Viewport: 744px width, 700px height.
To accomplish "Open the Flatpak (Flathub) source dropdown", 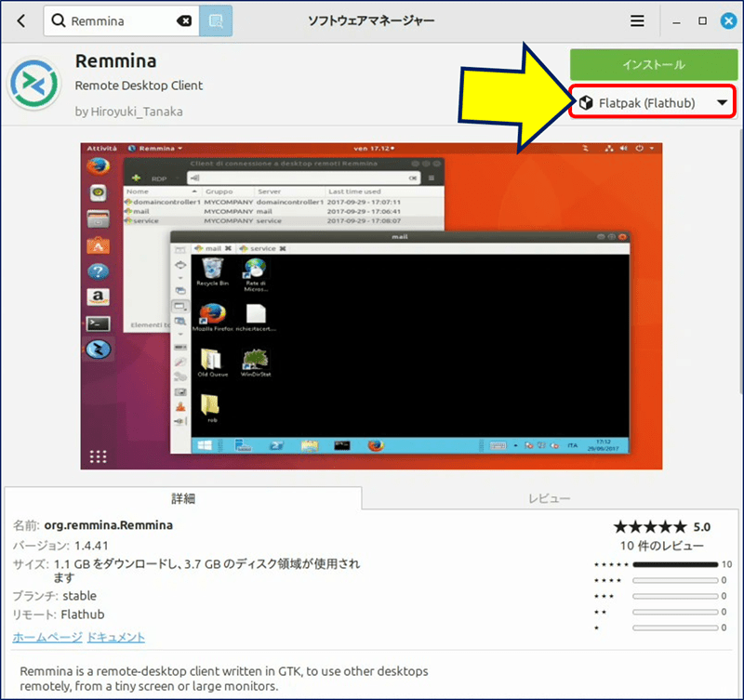I will [x=653, y=102].
